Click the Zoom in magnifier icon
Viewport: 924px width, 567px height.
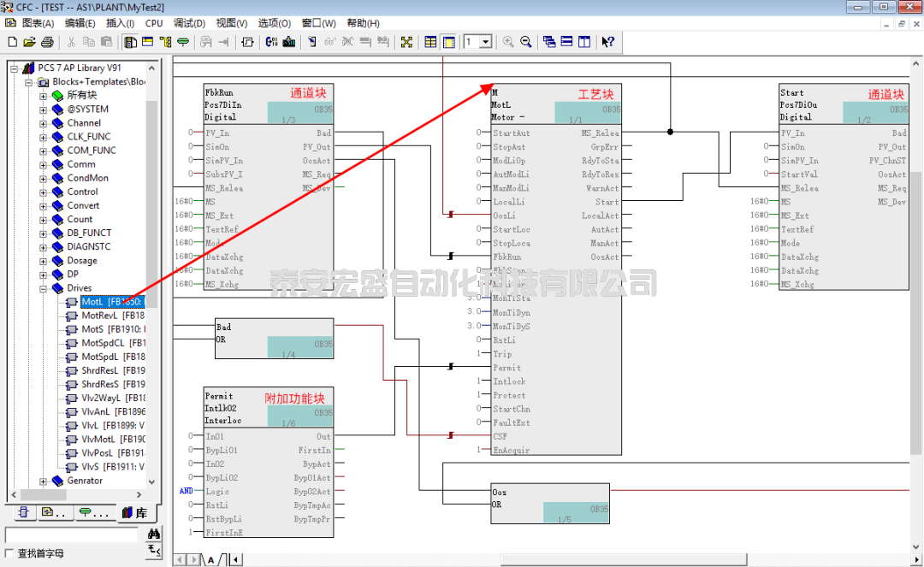508,42
